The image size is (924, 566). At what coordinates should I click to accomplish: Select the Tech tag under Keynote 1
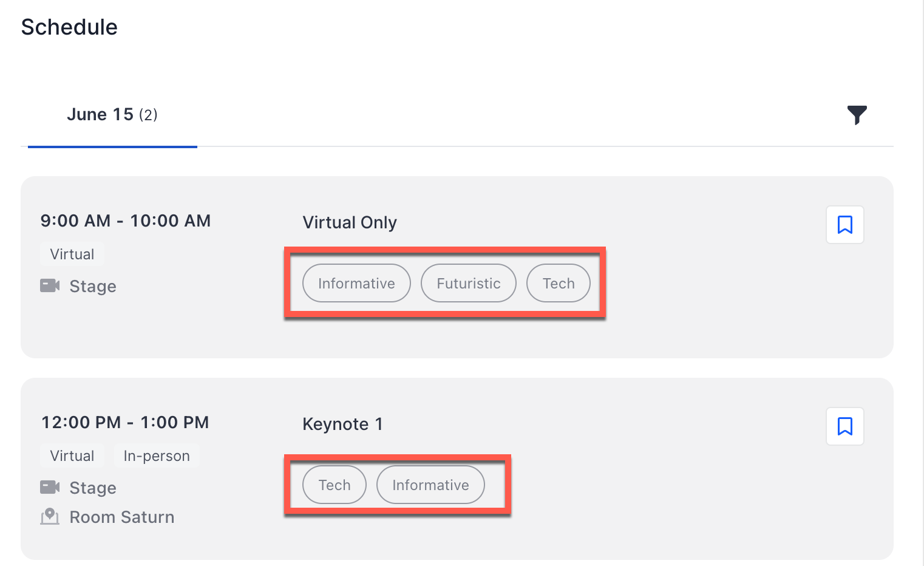335,485
